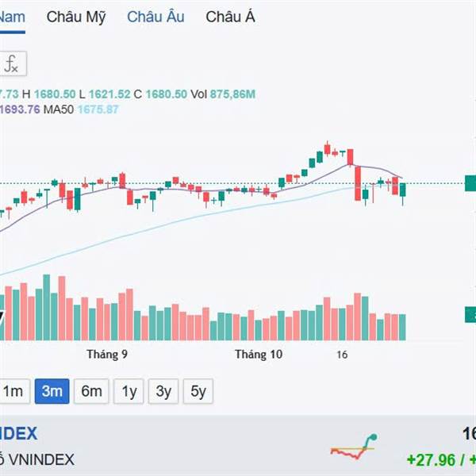Click the Tháng 9 timeline label
Viewport: 476px width, 476px height.
[107, 355]
